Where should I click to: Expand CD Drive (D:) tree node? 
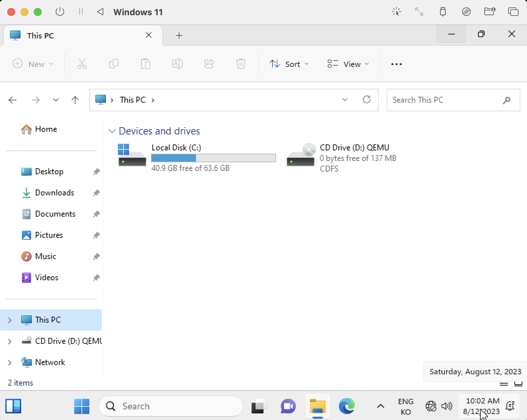[10, 341]
